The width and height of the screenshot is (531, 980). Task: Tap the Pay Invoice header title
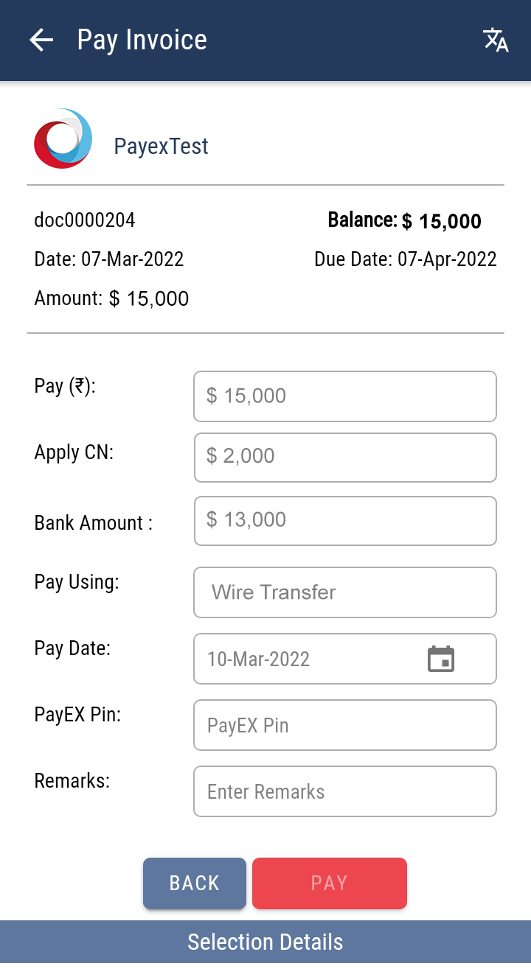click(142, 40)
